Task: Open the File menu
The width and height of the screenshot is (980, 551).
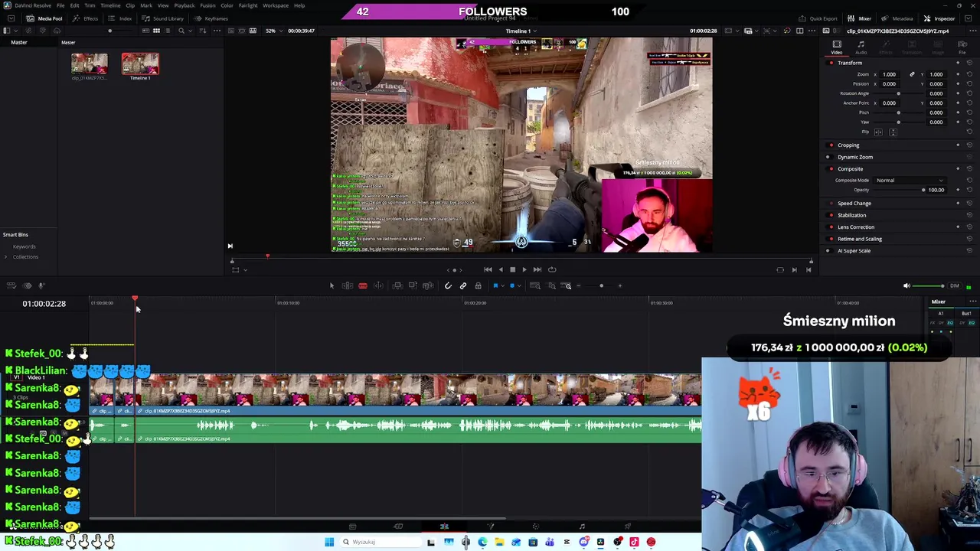Action: pyautogui.click(x=60, y=5)
